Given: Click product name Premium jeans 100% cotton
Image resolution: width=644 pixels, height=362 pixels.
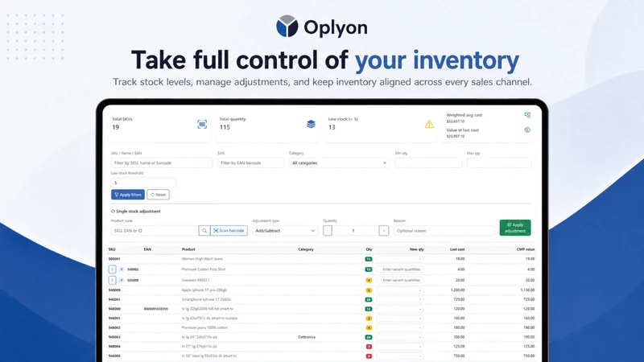Looking at the screenshot, I should point(204,328).
